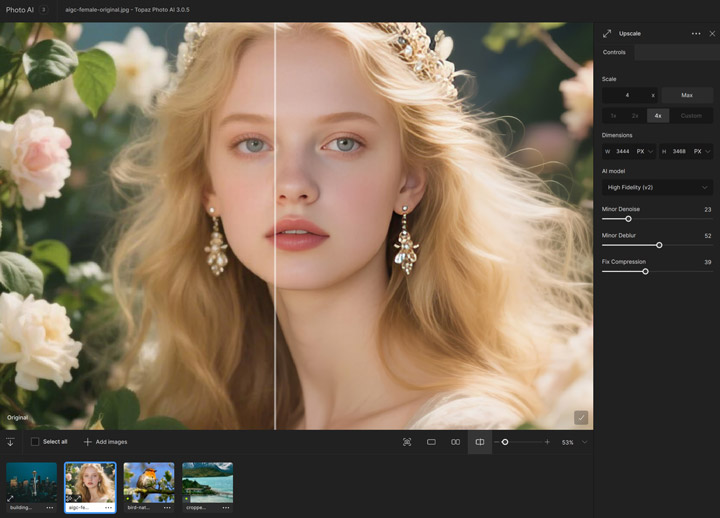Open the Controls tab
This screenshot has width=720, height=518.
pos(614,52)
